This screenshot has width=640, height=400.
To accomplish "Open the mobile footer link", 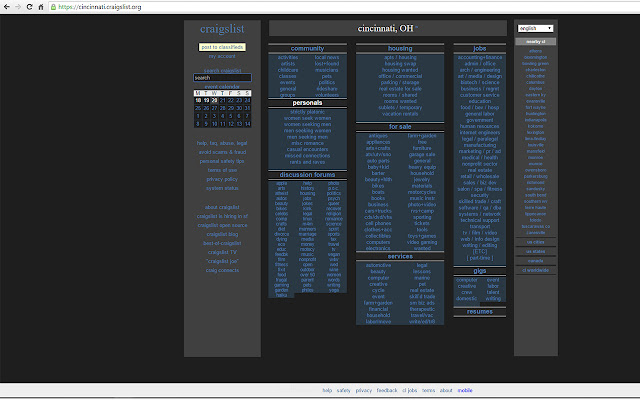I will pyautogui.click(x=465, y=391).
